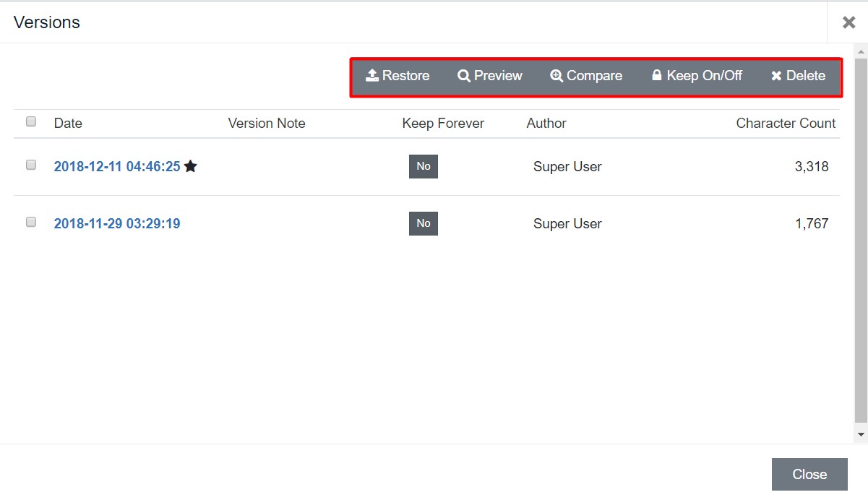Open version 2018-11-29 03:29:19 link
This screenshot has height=500, width=868.
(x=117, y=223)
